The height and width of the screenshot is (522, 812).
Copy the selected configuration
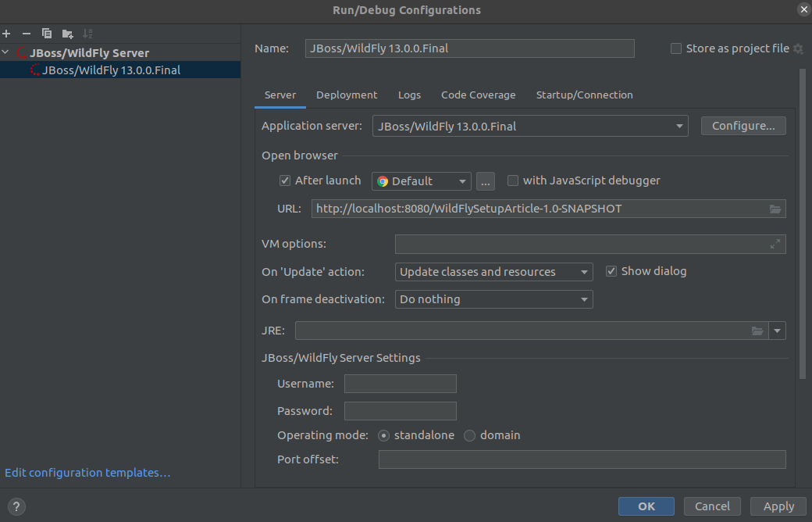pyautogui.click(x=46, y=34)
